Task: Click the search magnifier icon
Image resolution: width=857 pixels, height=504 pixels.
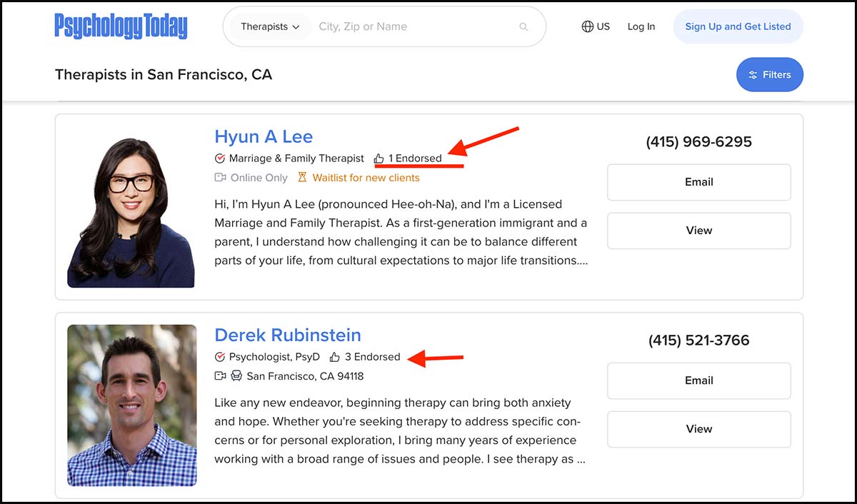Action: [523, 26]
